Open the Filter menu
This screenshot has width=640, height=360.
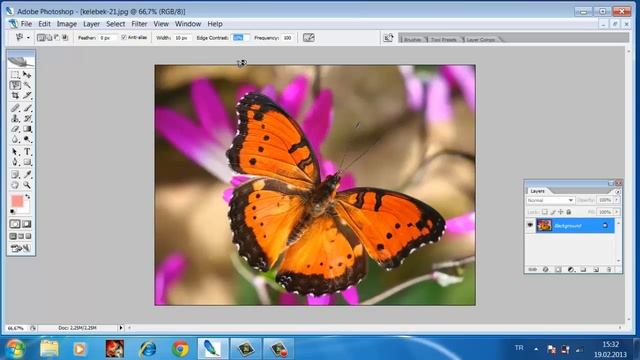coord(139,24)
